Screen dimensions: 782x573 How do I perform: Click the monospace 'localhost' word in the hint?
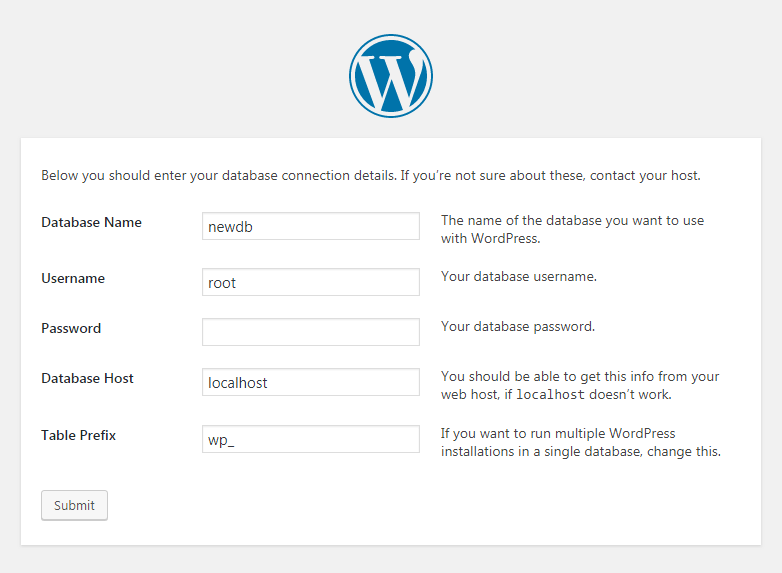coord(550,394)
